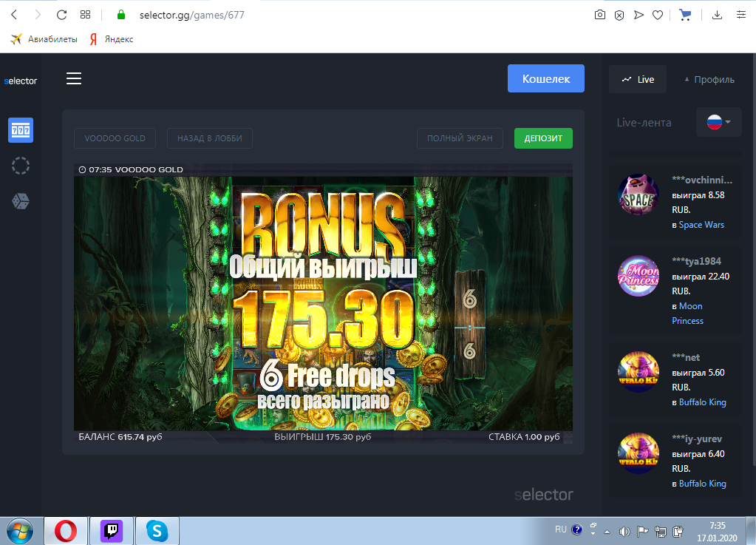Click the ***ovchinni... username

[x=702, y=180]
